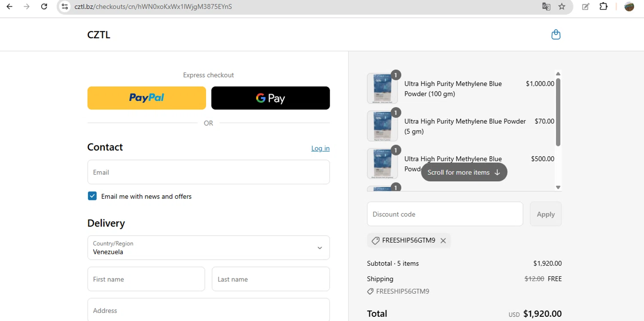644x321 pixels.
Task: Click the $1,000.00 item price
Action: (540, 84)
